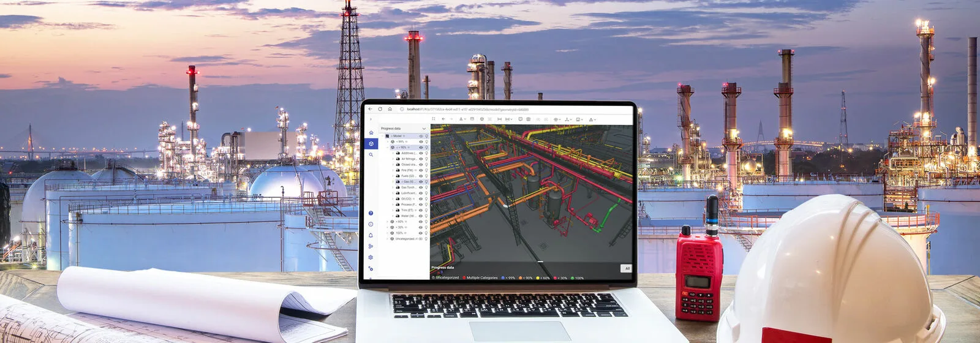Select the Lubrificant tree item

(409, 193)
